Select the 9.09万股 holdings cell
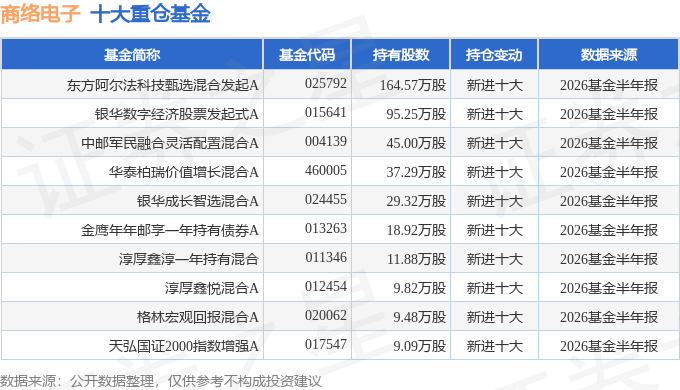Image resolution: width=680 pixels, height=390 pixels. click(x=419, y=346)
